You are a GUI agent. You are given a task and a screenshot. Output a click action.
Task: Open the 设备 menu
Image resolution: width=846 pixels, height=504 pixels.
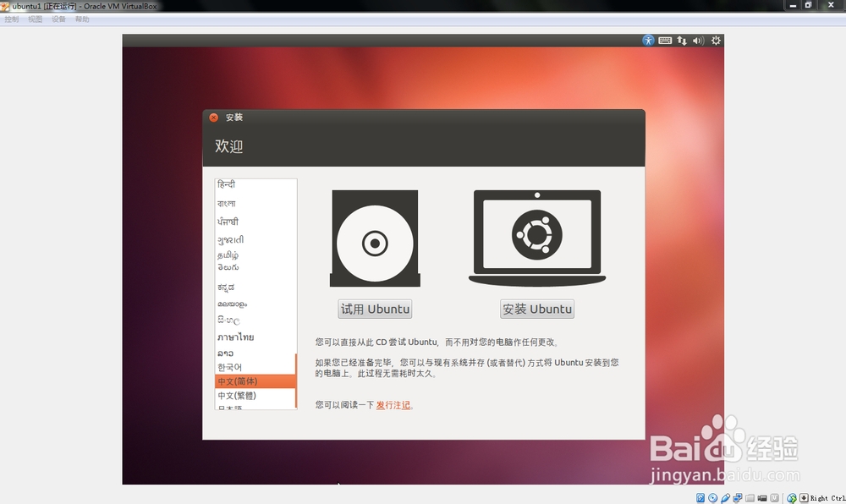click(59, 19)
